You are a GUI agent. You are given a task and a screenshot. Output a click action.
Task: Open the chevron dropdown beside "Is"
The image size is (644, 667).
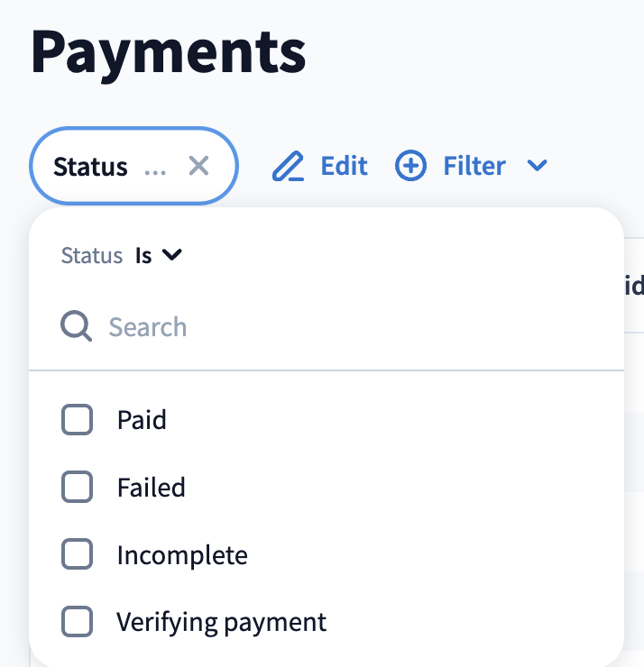172,255
